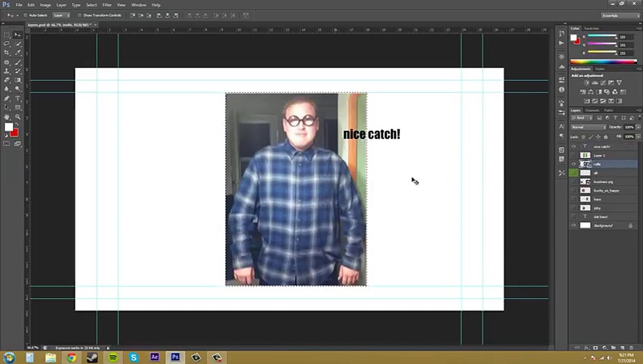The height and width of the screenshot is (364, 643).
Task: Switch to the Channels tab
Action: point(592,110)
